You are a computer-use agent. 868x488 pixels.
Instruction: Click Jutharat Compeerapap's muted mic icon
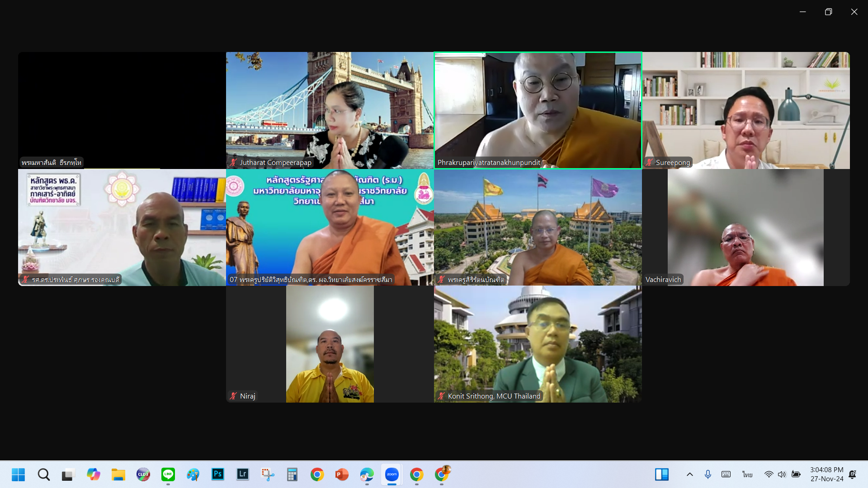tap(233, 163)
